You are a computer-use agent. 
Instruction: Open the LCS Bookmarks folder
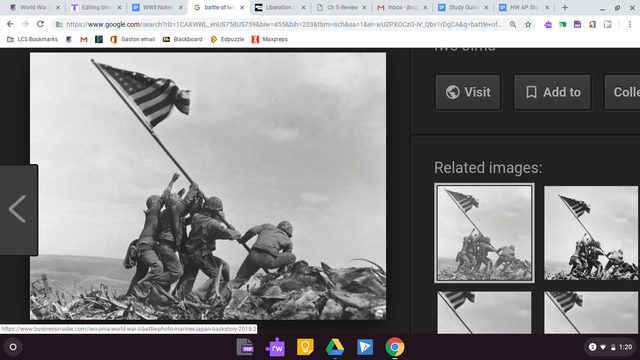(x=32, y=39)
